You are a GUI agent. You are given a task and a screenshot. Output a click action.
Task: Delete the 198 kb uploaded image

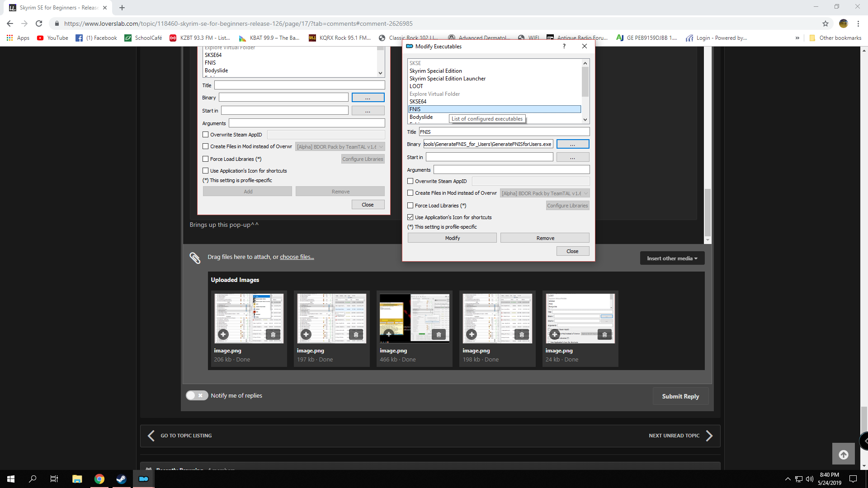[522, 334]
